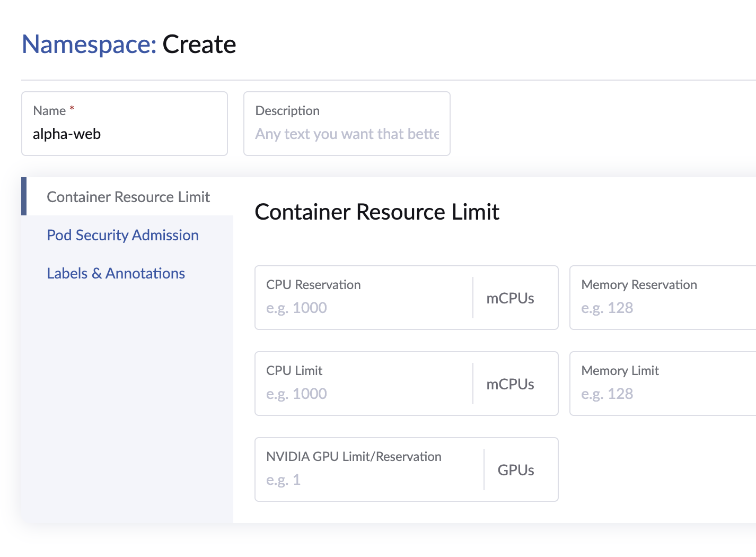This screenshot has height=557, width=756.
Task: Open the Container Resource Limit tab
Action: click(128, 197)
